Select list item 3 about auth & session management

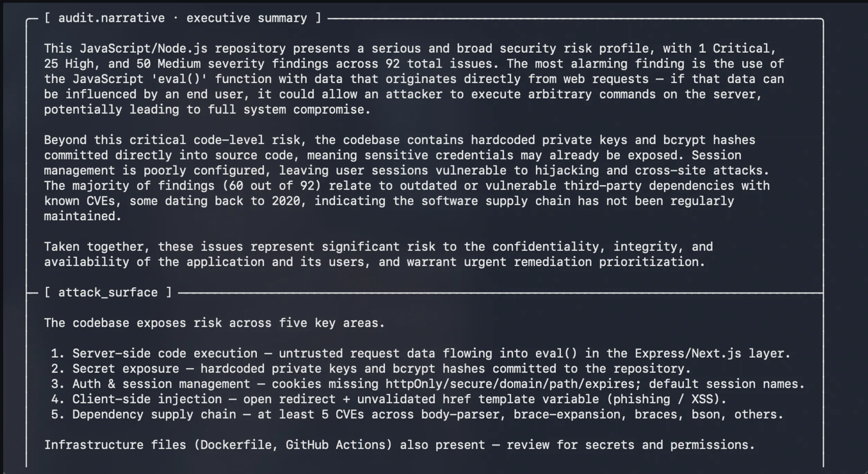[428, 384]
